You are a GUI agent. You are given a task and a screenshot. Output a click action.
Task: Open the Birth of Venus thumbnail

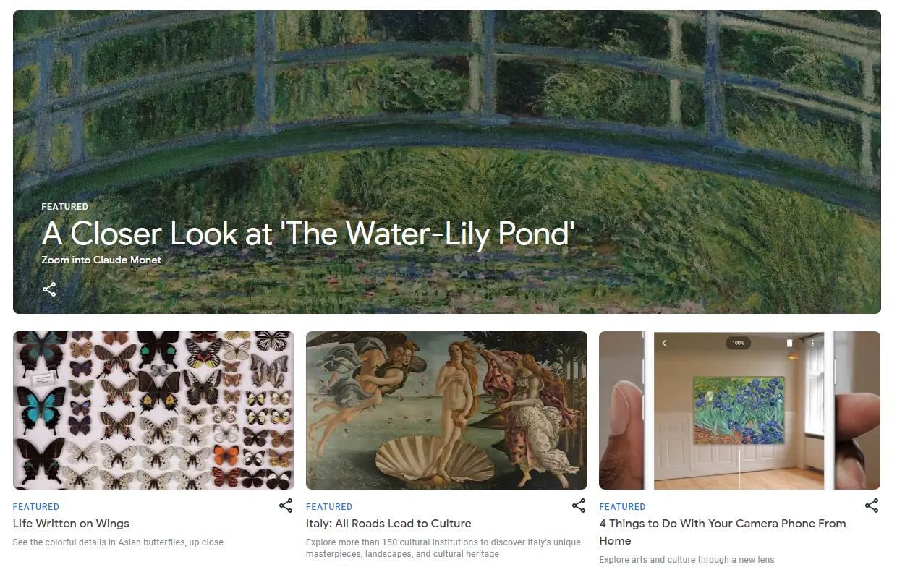[x=446, y=410]
